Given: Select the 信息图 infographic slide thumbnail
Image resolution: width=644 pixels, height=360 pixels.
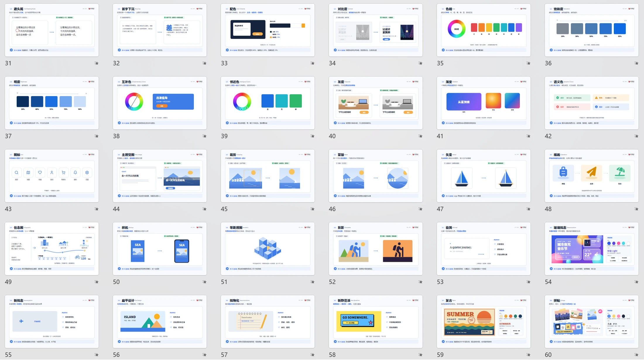Looking at the screenshot, I should (52, 249).
